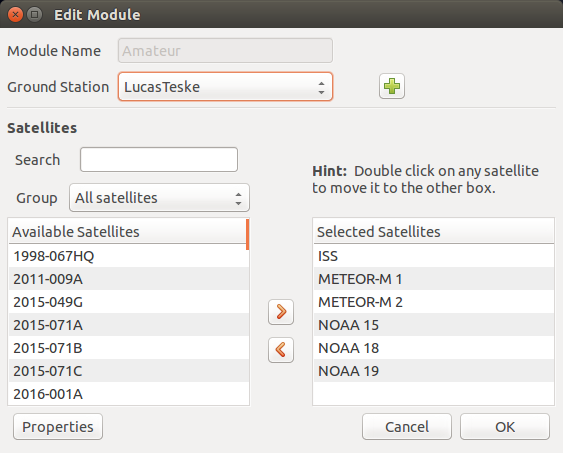Choose NOAA 15 from selected satellites
Viewport: 563px width, 453px height.
pos(434,325)
